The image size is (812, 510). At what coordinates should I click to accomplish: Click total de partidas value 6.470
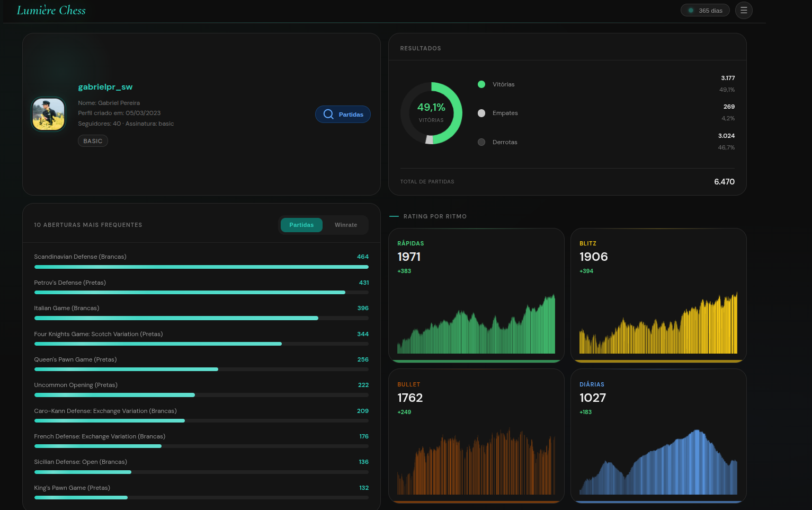point(724,181)
